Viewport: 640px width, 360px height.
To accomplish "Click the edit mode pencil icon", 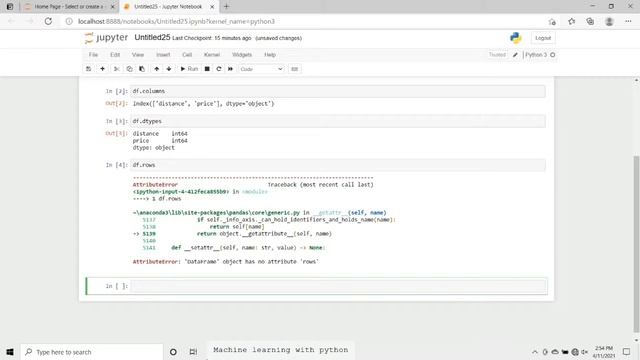I will (516, 55).
